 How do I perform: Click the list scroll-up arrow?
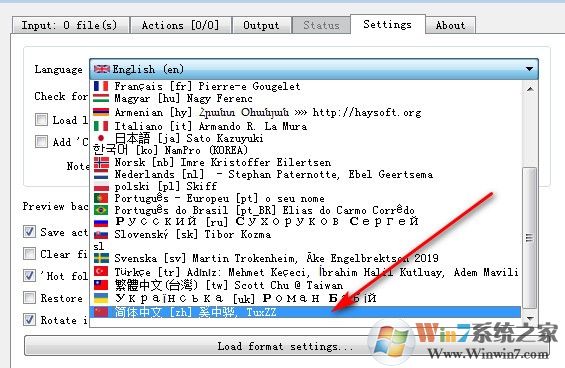[x=530, y=89]
